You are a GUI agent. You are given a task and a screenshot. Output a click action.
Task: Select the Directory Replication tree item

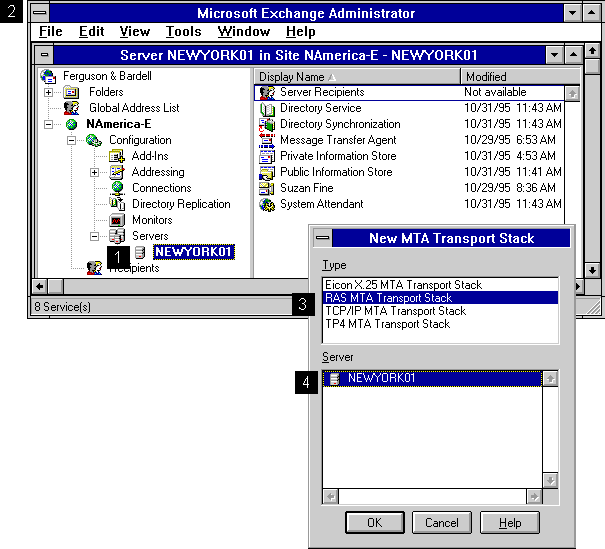tap(181, 204)
